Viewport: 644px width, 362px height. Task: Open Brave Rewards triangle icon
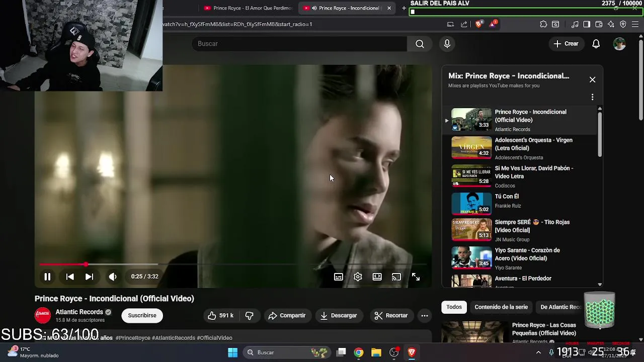point(493,24)
